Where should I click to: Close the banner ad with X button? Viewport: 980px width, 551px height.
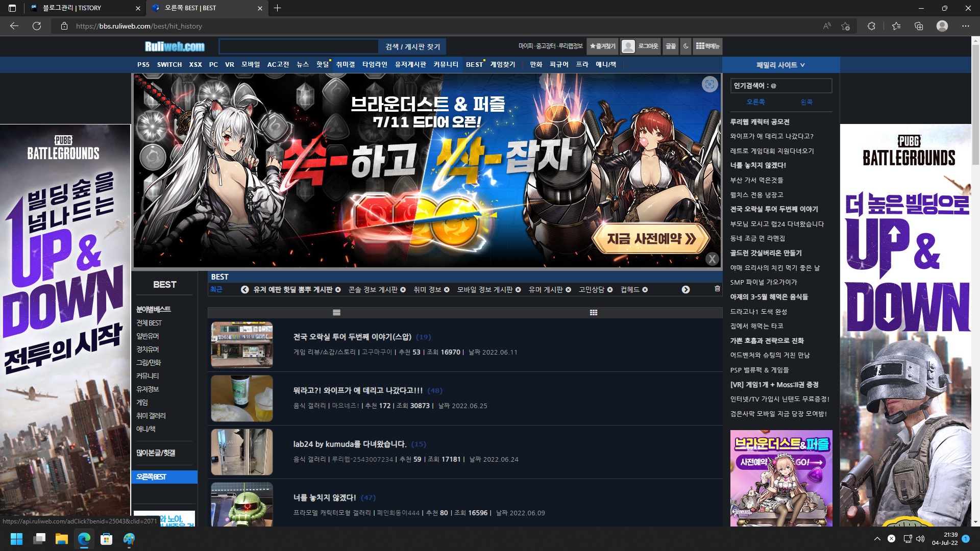click(x=712, y=259)
